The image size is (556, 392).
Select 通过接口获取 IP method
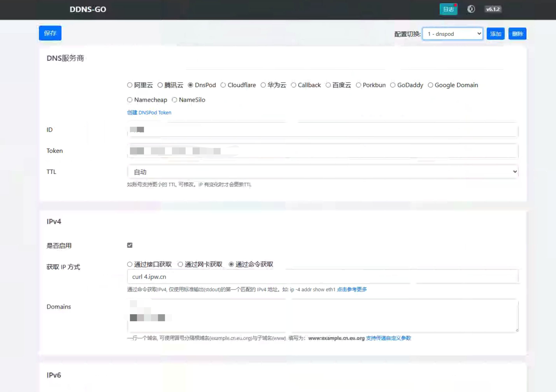pyautogui.click(x=130, y=264)
